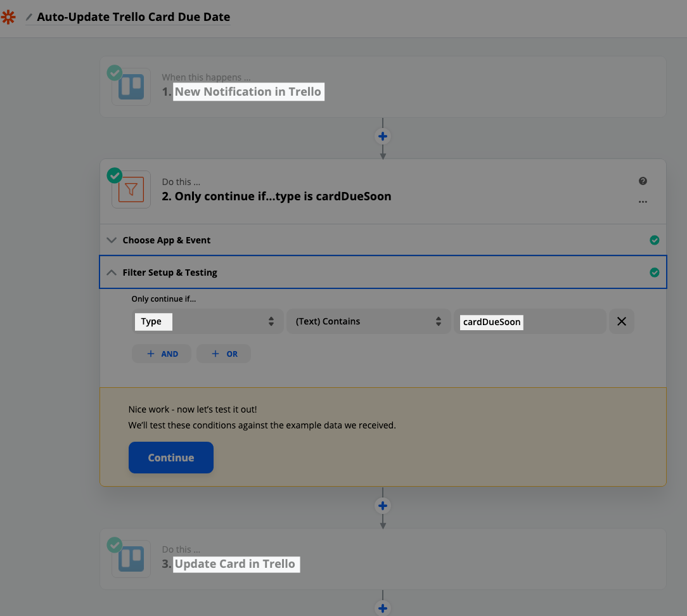Click green checkmark badge on step 2

pyautogui.click(x=115, y=176)
